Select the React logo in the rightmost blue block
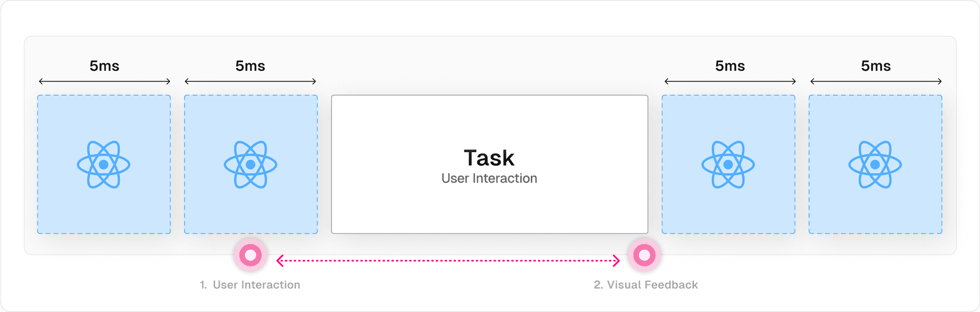 click(x=875, y=164)
